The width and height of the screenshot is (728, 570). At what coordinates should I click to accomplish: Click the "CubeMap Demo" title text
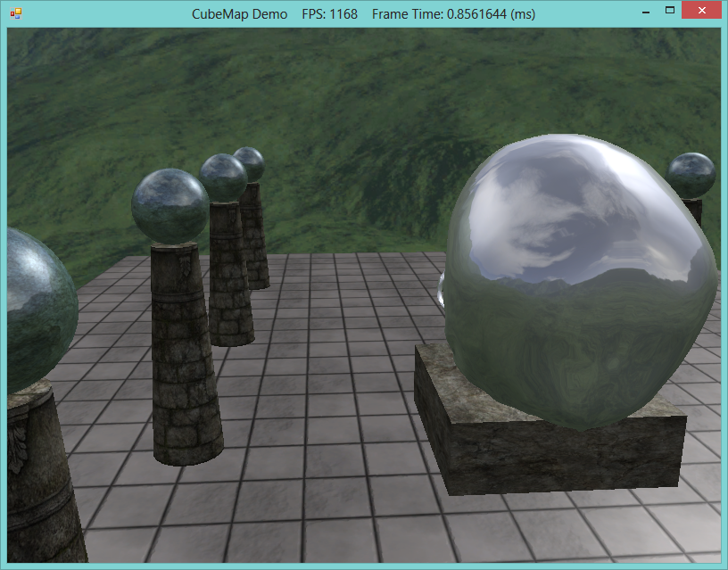coord(240,14)
